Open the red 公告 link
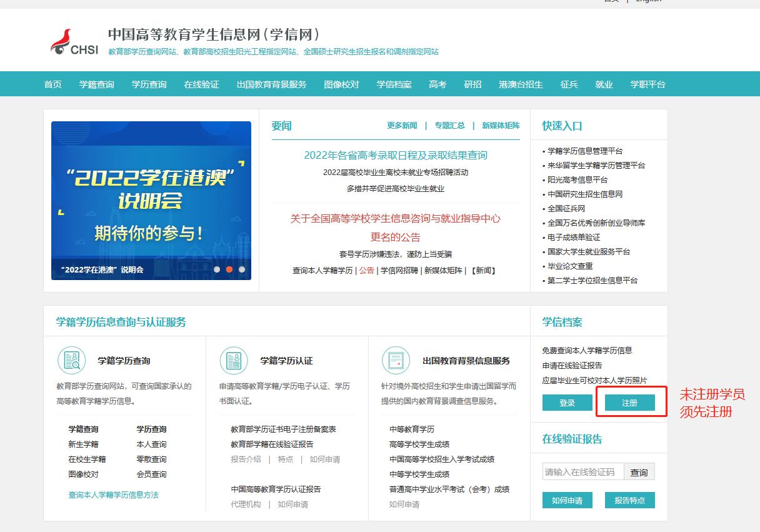Image resolution: width=760 pixels, height=532 pixels. tap(366, 271)
